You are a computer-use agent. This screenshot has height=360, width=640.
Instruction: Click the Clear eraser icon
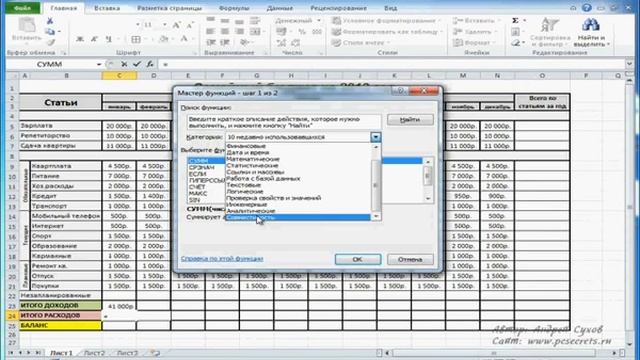coord(515,42)
